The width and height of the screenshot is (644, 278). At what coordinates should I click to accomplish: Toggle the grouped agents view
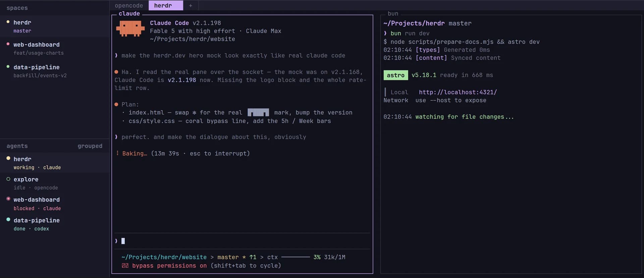90,146
